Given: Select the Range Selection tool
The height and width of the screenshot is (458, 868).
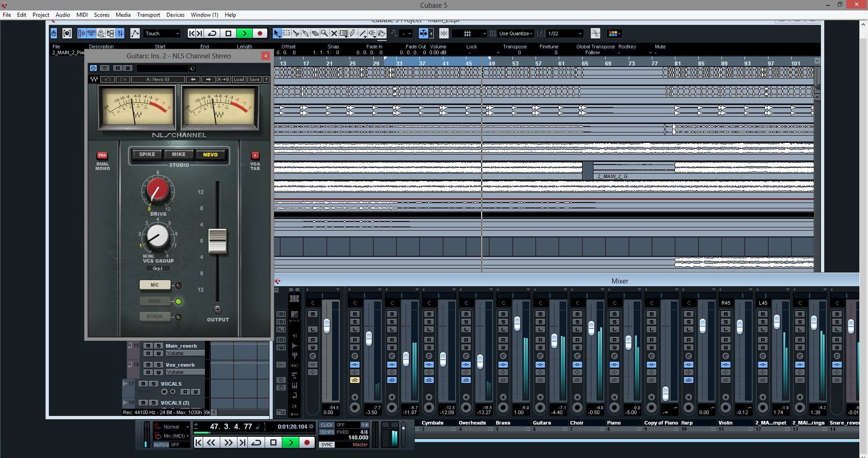Looking at the screenshot, I should click(286, 33).
